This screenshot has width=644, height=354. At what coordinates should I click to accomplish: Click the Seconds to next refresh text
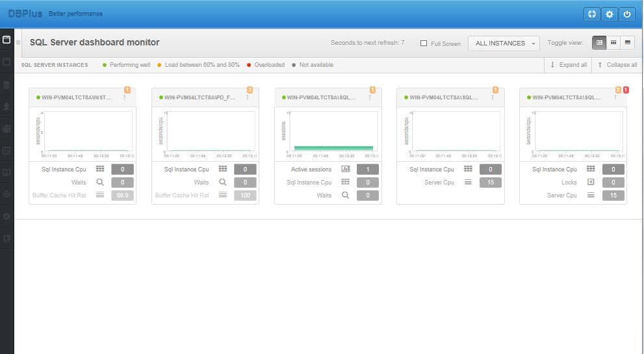pos(368,43)
